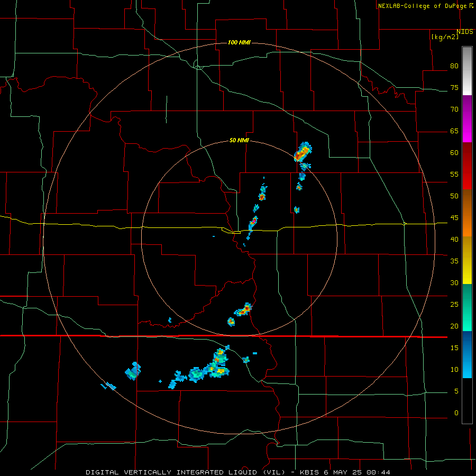
Task: Click the 50 NMI range ring label
Action: [239, 140]
